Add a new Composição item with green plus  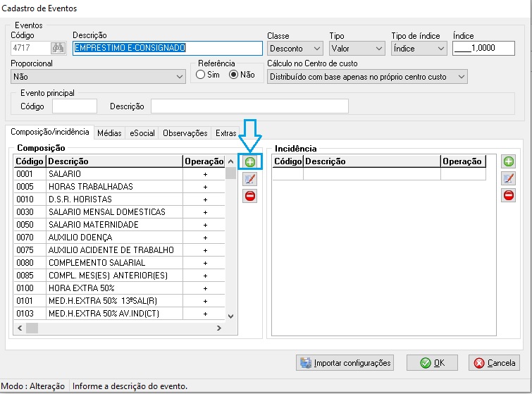tap(249, 161)
